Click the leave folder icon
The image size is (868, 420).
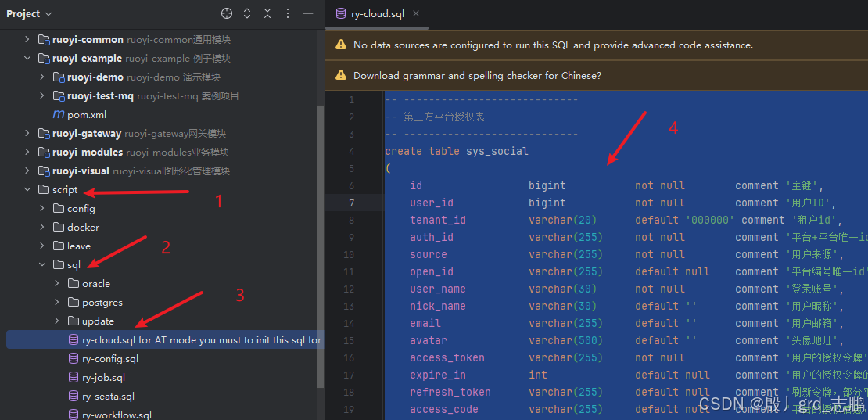coord(59,246)
